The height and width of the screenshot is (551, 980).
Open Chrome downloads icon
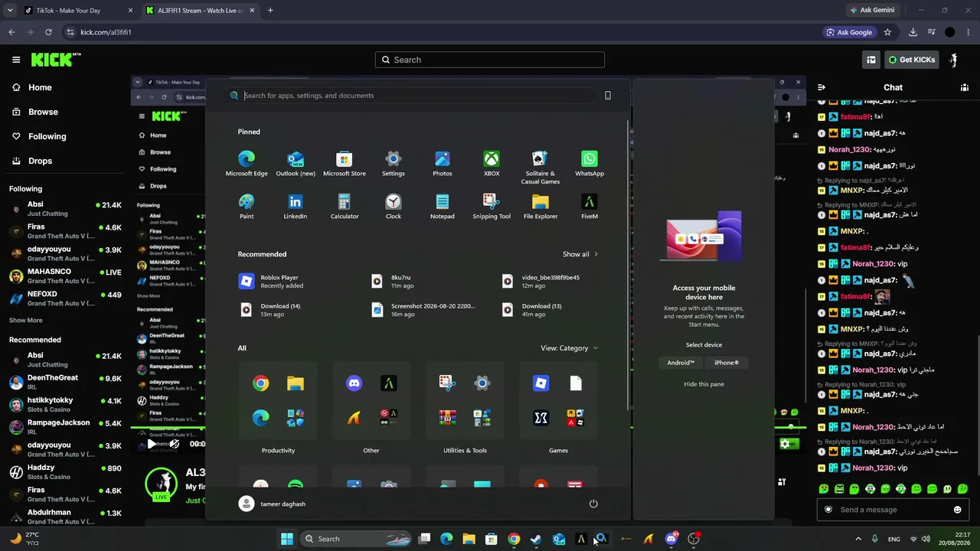tap(913, 32)
